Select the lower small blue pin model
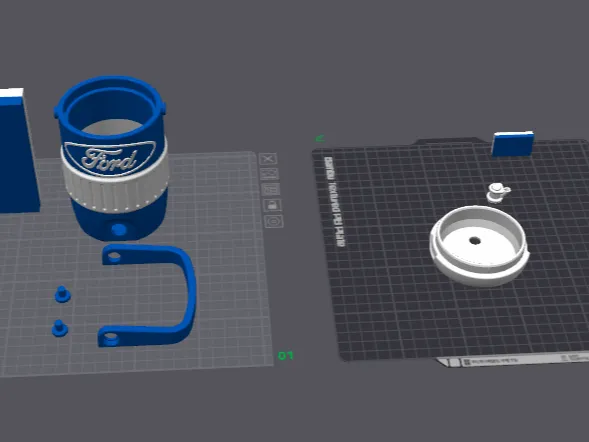This screenshot has height=442, width=589. [x=59, y=328]
